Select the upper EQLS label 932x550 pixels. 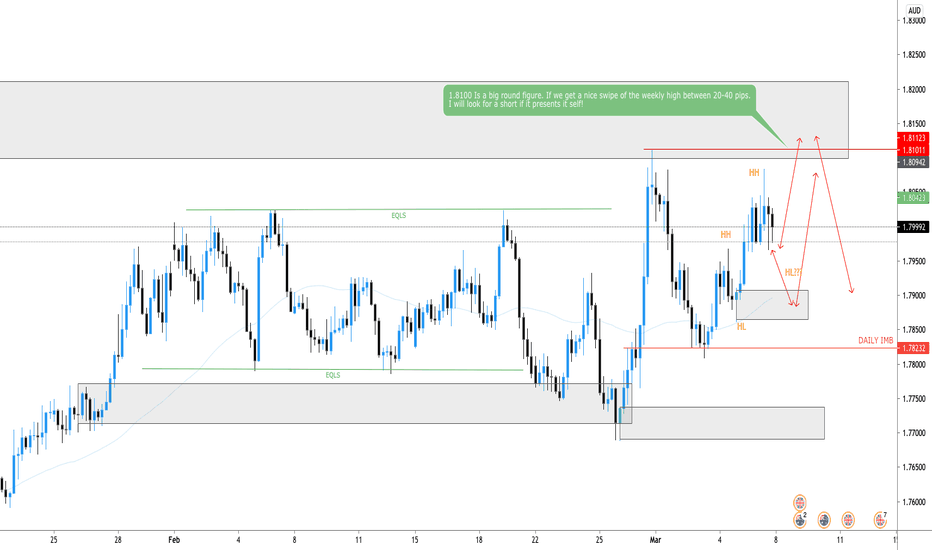[399, 215]
